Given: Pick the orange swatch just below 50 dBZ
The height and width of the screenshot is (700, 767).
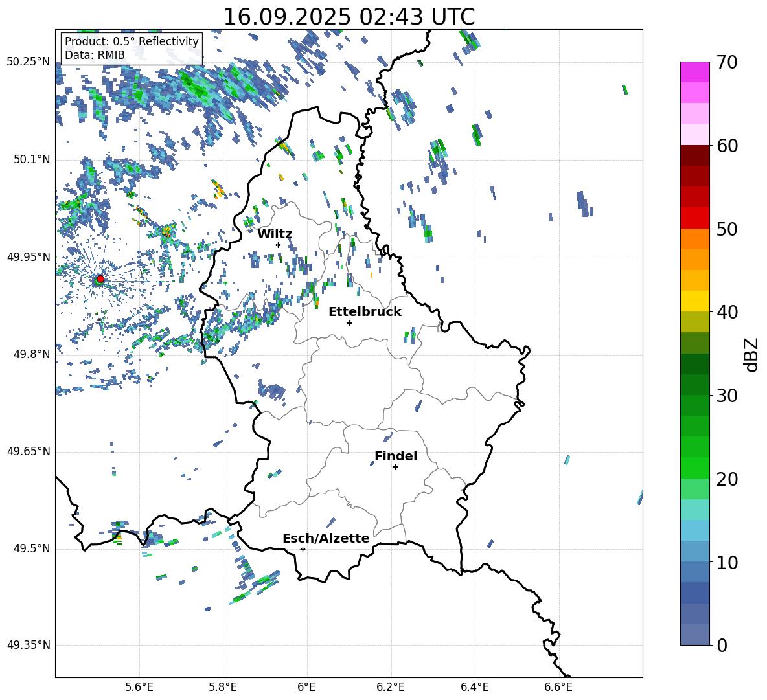Looking at the screenshot, I should (695, 239).
